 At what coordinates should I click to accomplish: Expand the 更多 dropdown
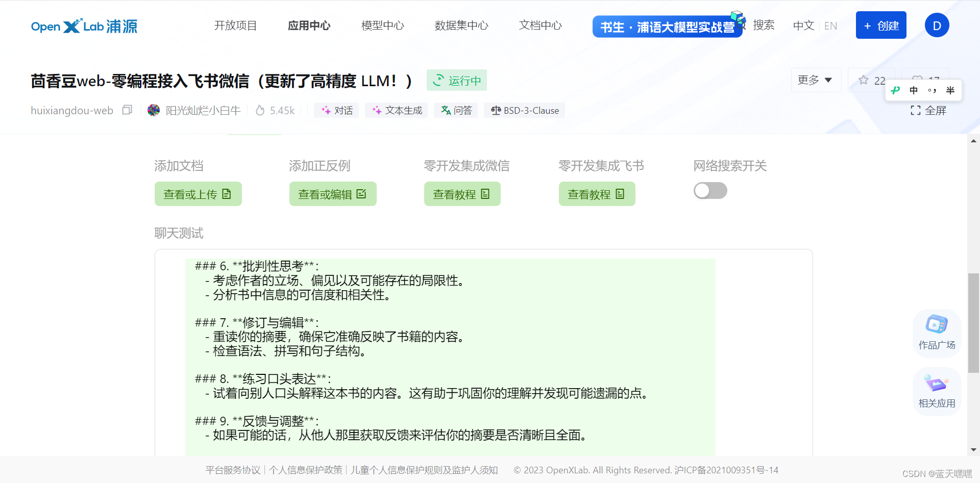coord(816,80)
